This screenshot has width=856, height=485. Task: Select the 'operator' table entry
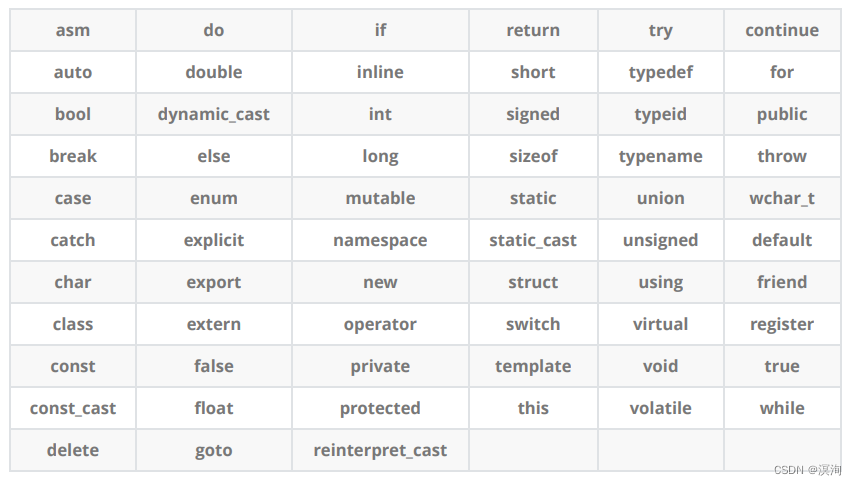tap(380, 324)
